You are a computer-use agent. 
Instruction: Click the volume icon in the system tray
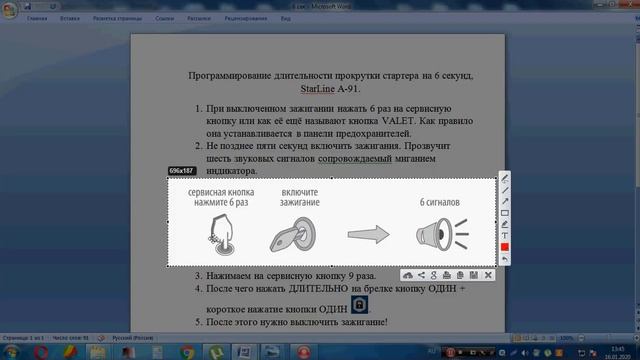click(525, 353)
